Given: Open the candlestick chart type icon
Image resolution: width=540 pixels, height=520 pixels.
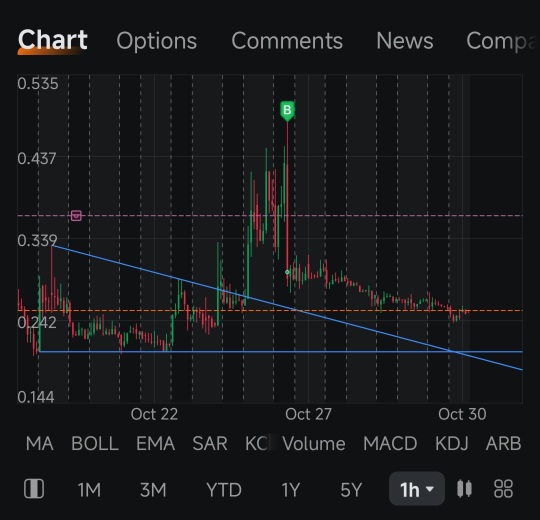Looking at the screenshot, I should (x=464, y=489).
